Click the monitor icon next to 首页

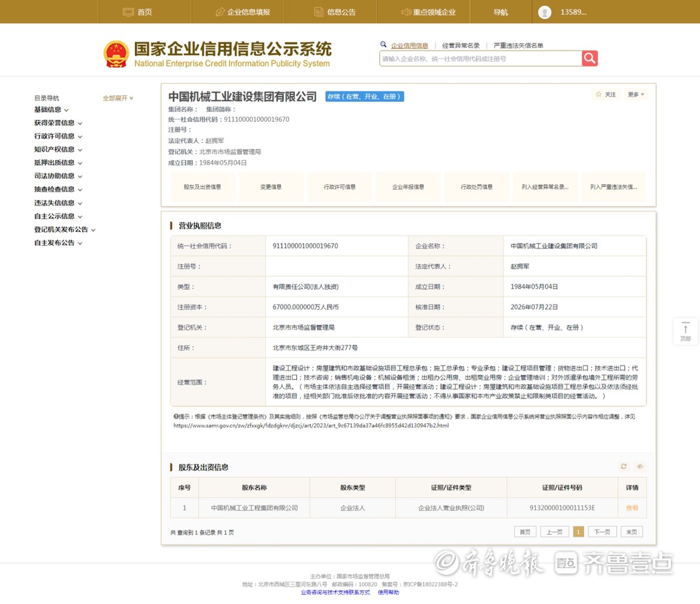[x=128, y=12]
